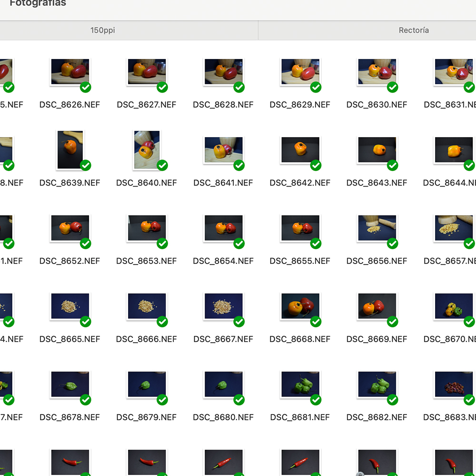Click the sync checkmark badge on DSC_8680.NEF
476x476 pixels.
point(239,400)
